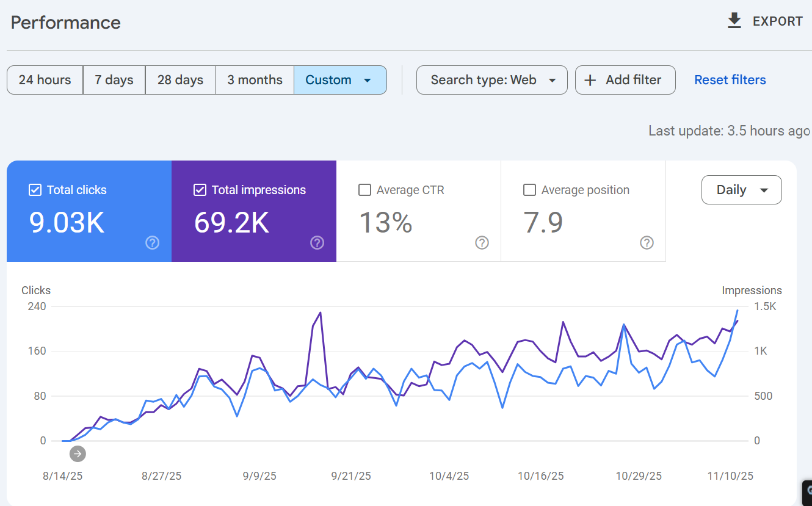Click the plus icon in Add filter
Image resolution: width=812 pixels, height=506 pixels.
click(590, 80)
